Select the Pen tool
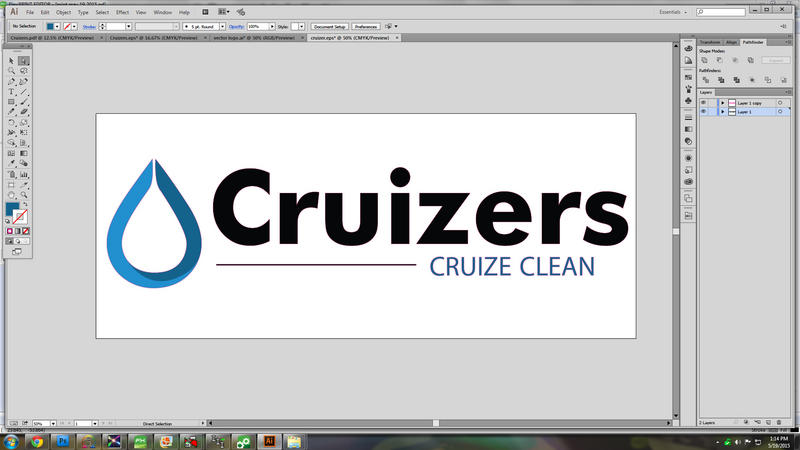800x450 pixels. (11, 82)
